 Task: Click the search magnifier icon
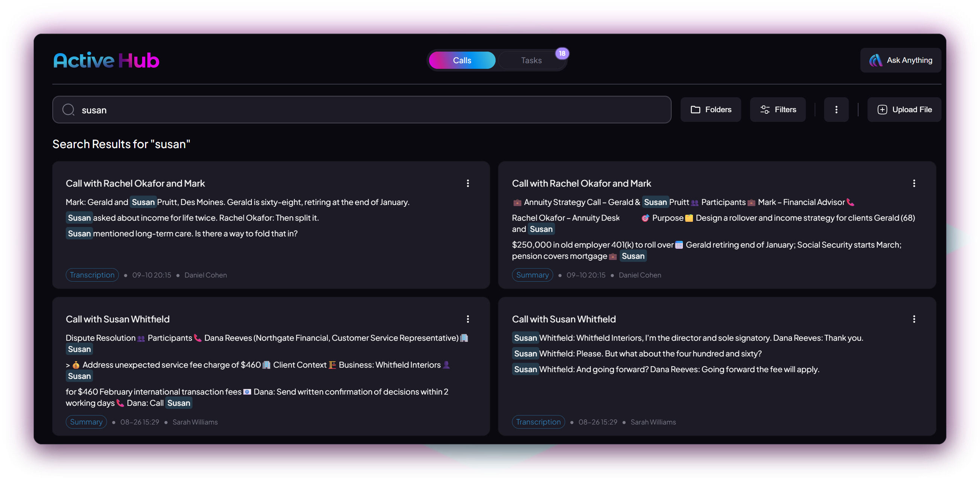(68, 110)
